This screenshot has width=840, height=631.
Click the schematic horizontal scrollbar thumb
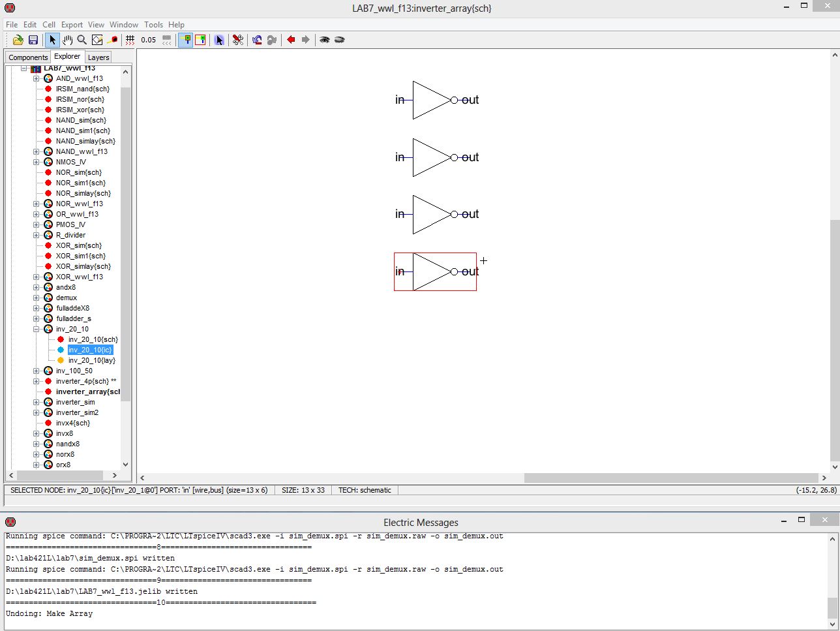670,478
